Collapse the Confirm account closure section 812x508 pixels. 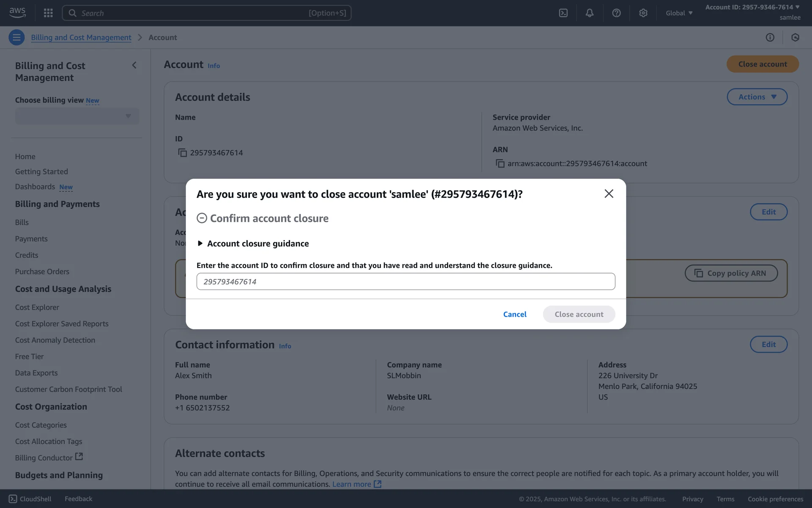[202, 218]
